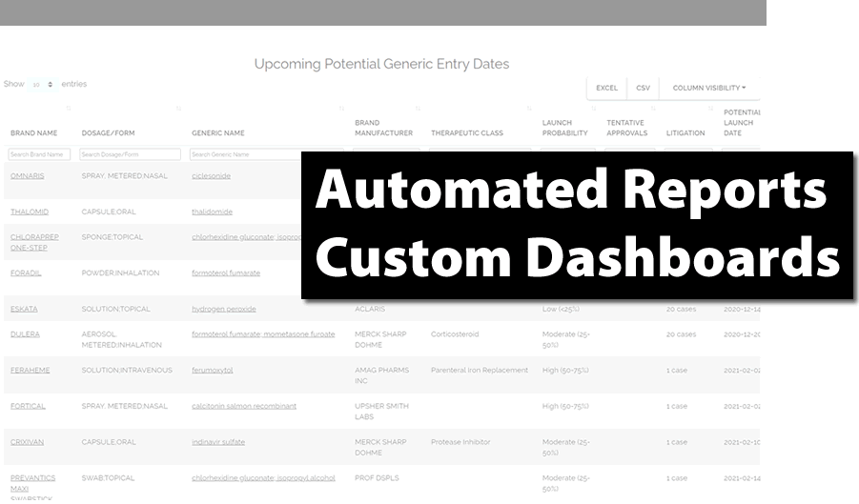Screen dimensions: 859x504
Task: Sort by Brand Manufacturer column header
Action: (x=383, y=128)
